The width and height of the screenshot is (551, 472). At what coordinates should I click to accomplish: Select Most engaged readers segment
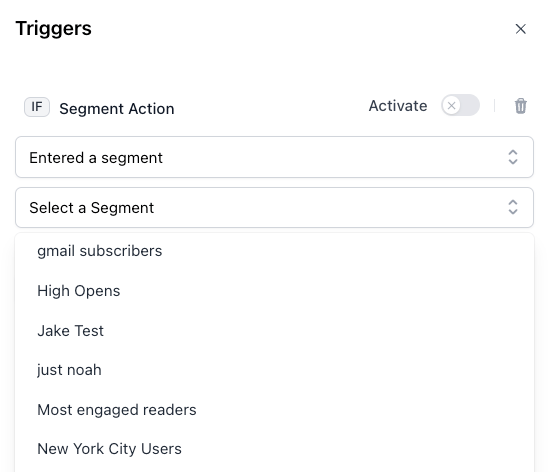point(274,410)
